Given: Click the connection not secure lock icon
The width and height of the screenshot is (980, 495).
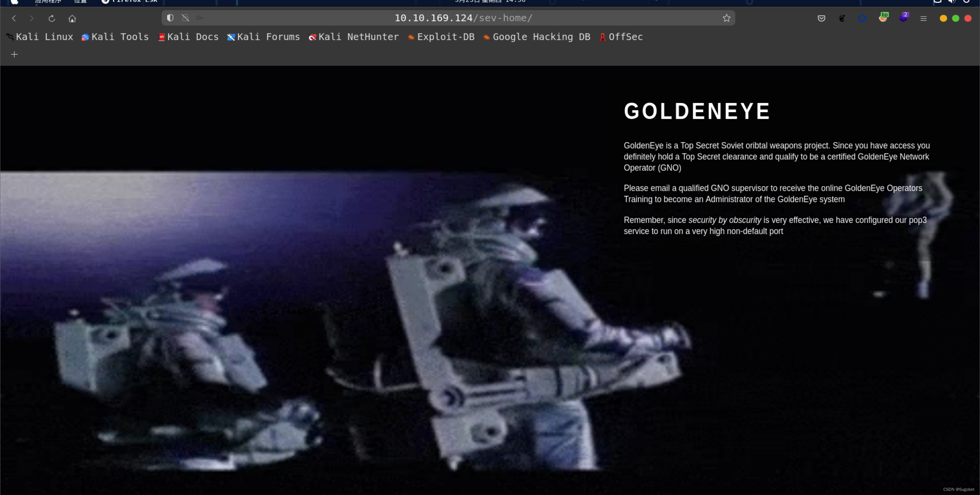Looking at the screenshot, I should (185, 18).
